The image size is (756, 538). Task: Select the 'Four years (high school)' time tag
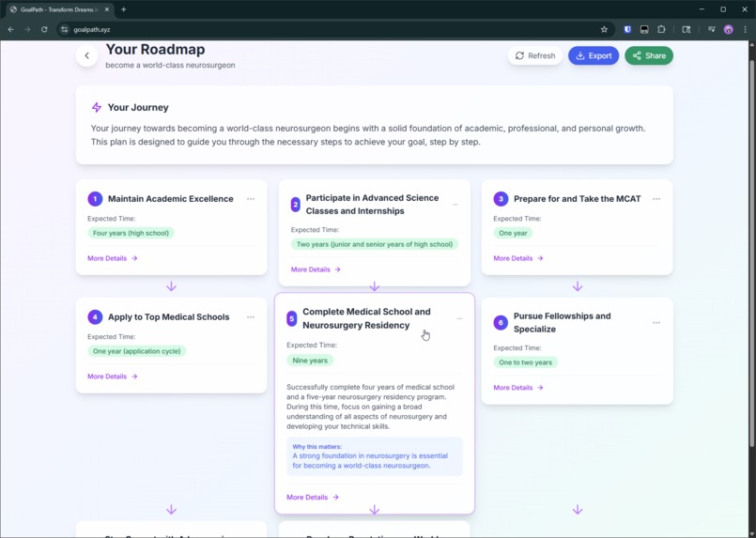pyautogui.click(x=131, y=234)
